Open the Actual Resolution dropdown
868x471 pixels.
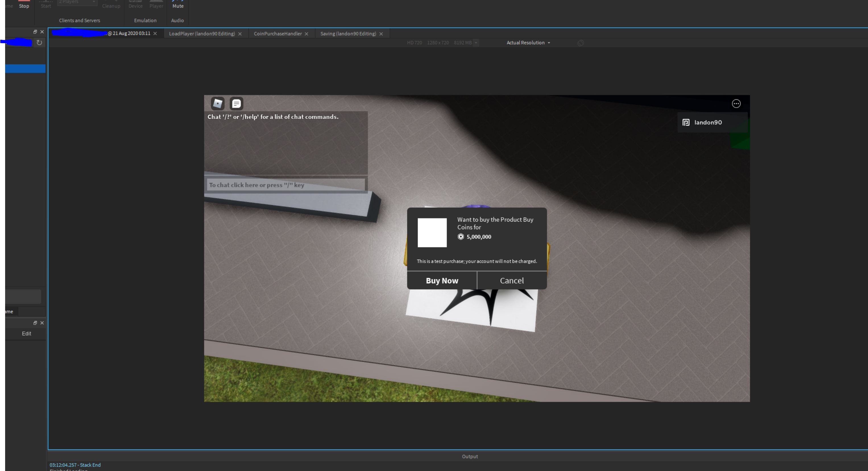pos(528,43)
